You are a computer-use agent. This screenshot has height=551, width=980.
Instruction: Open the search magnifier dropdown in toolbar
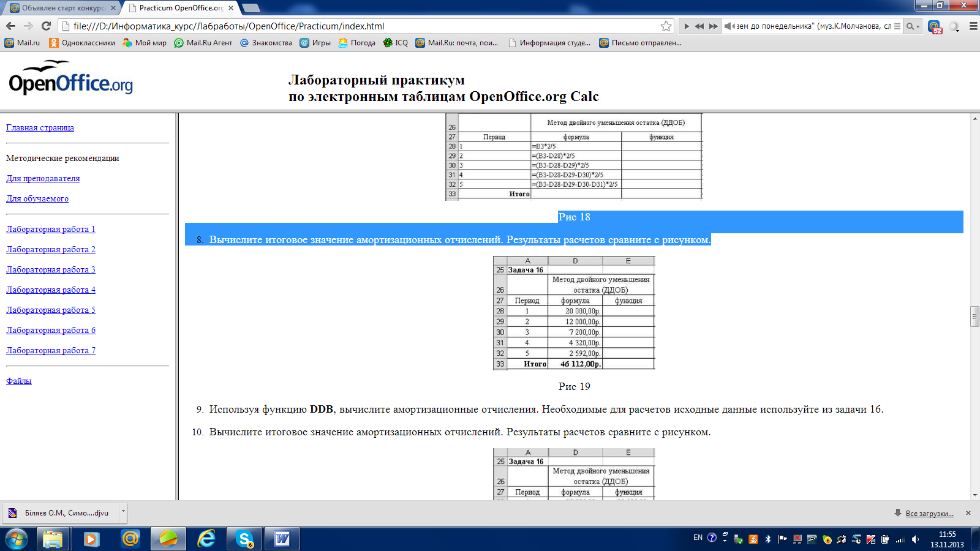[913, 26]
